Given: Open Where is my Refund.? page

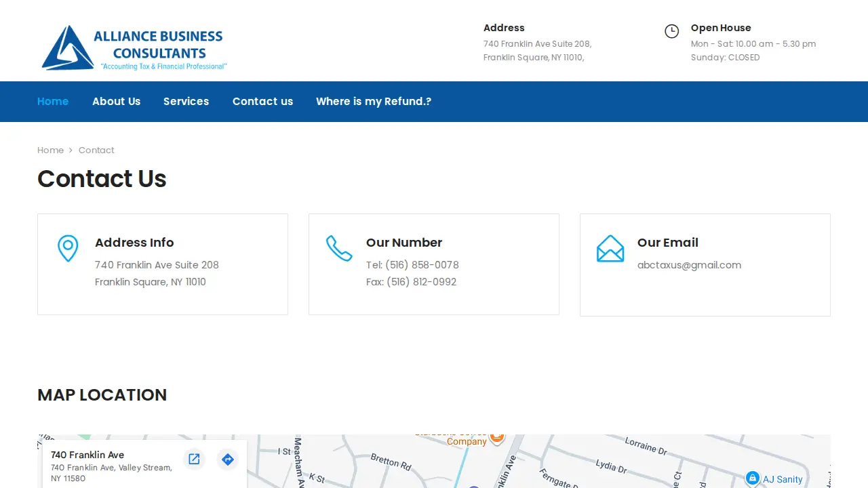Looking at the screenshot, I should coord(374,102).
